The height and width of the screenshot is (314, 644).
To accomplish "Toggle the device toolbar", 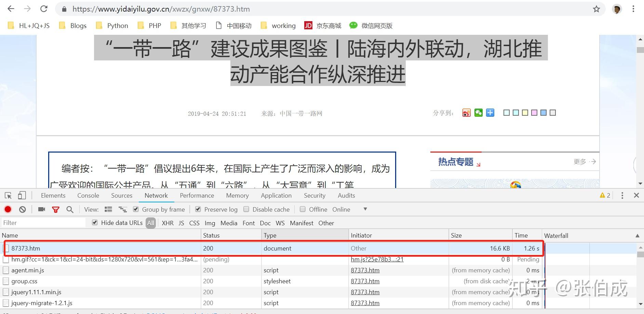I will click(22, 196).
